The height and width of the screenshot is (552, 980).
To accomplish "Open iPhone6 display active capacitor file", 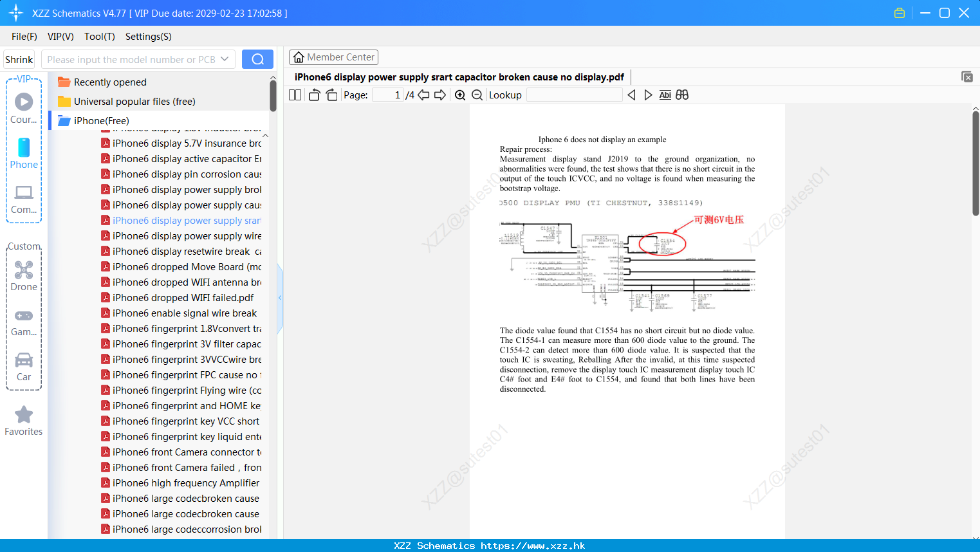I will tap(181, 159).
